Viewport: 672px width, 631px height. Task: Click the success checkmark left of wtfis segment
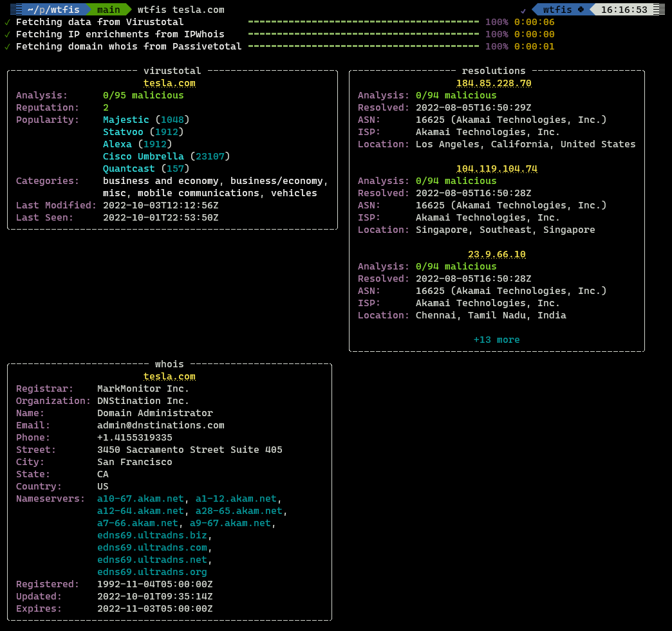[523, 10]
